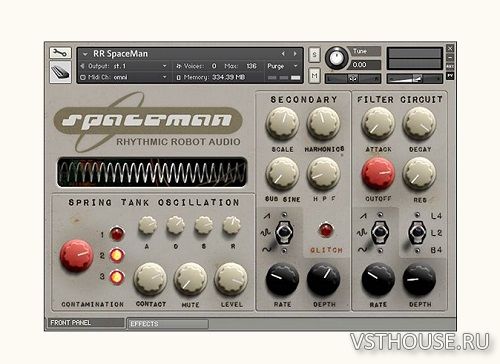Click the red CONTAMINATION knob
Screen dimensions: 500x364
pyautogui.click(x=76, y=255)
